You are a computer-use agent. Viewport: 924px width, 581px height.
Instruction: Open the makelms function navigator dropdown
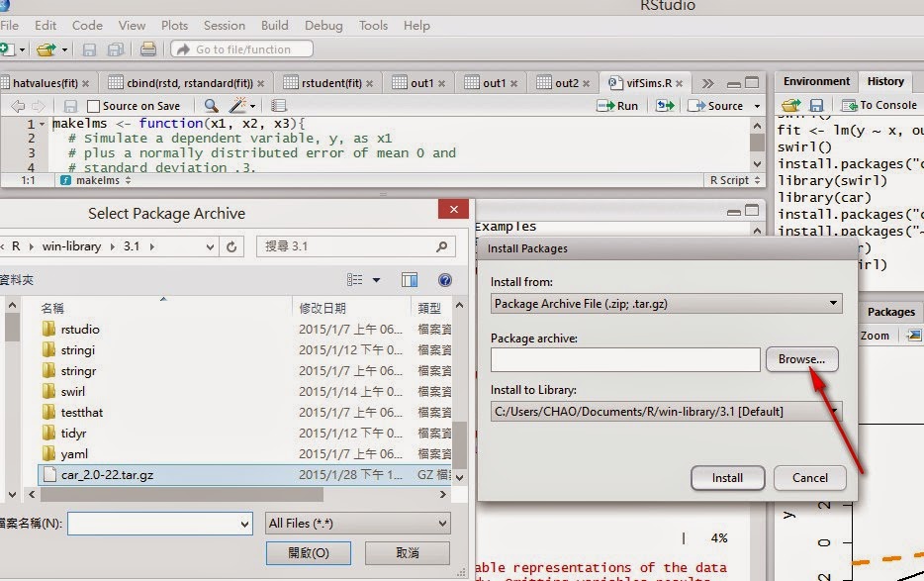(95, 180)
